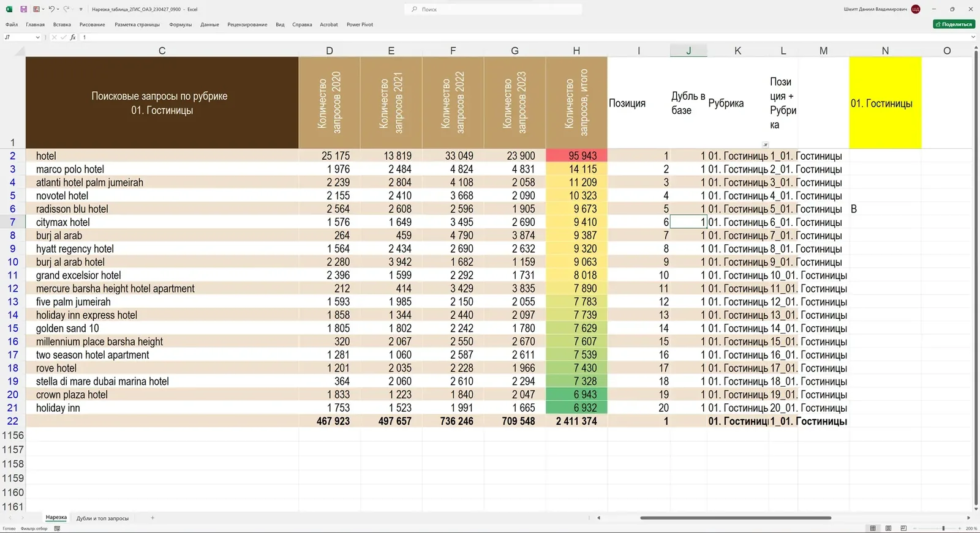Expand the formula bar chevron
Viewport: 980px width, 533px height.
click(x=973, y=37)
